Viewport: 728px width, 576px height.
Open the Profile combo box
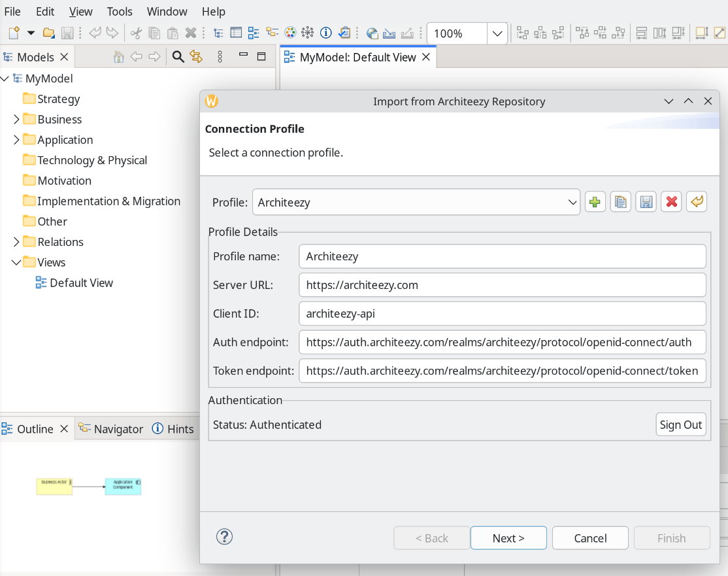(x=416, y=202)
